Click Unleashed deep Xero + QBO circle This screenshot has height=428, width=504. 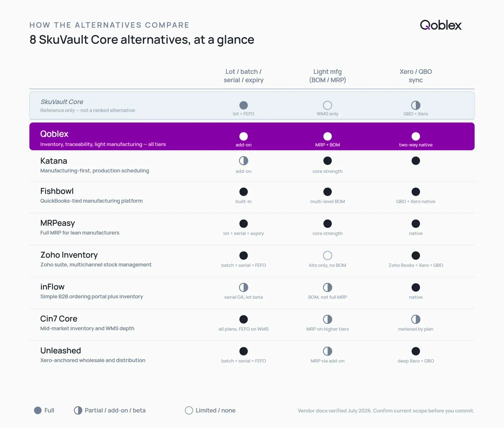tap(416, 351)
